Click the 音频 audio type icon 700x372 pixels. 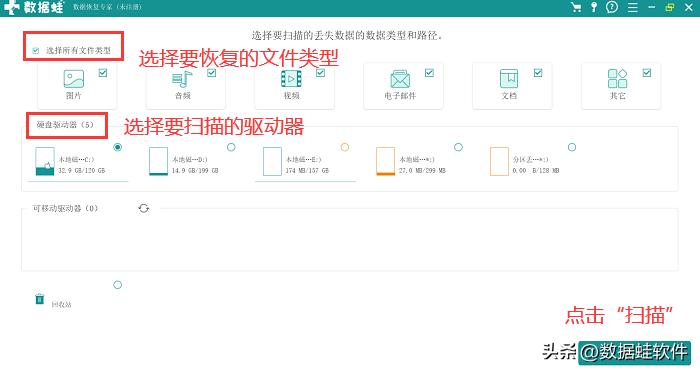coord(182,79)
